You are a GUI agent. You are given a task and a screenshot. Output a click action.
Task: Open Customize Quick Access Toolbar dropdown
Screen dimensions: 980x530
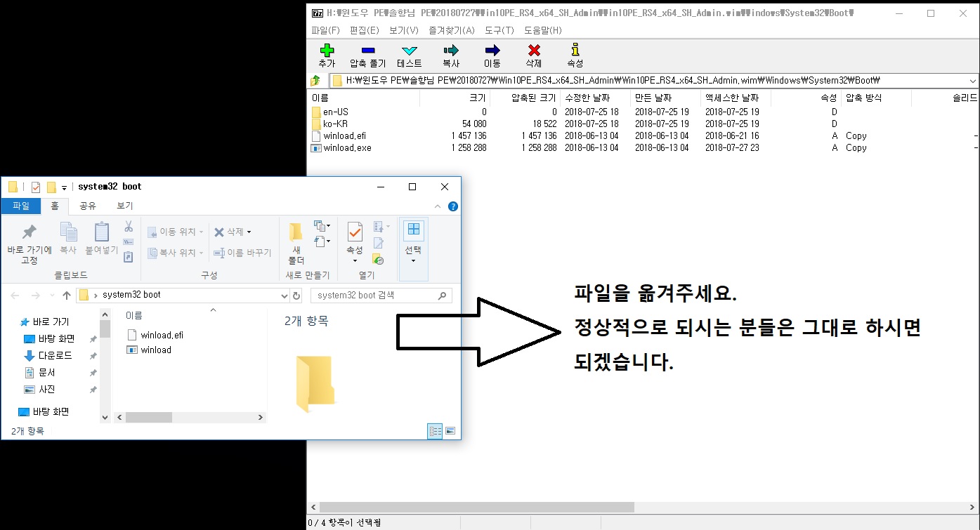[64, 187]
